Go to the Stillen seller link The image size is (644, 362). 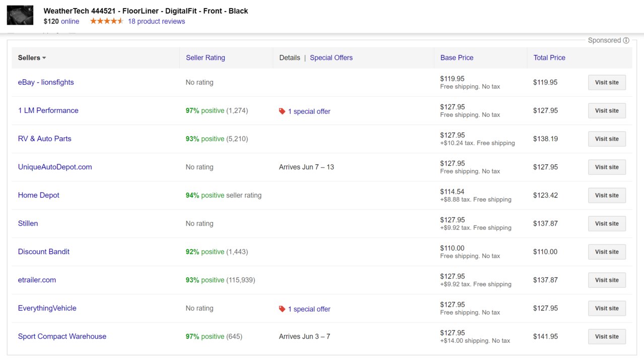point(28,223)
